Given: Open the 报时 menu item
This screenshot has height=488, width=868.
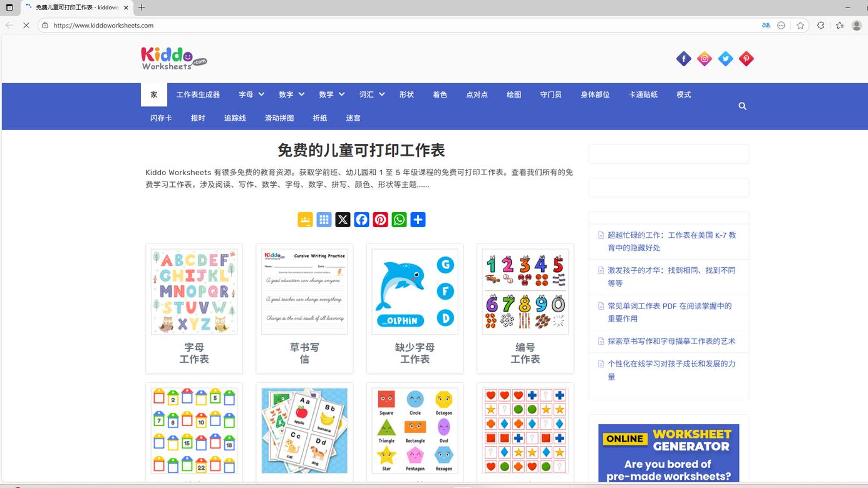Looking at the screenshot, I should 198,118.
